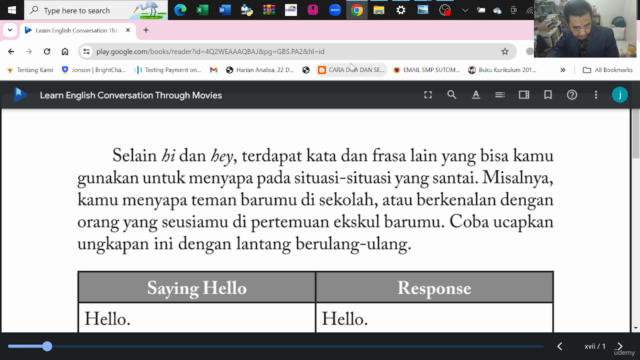Image resolution: width=640 pixels, height=360 pixels.
Task: Open File Explorer from the taskbar
Action: coord(379,10)
